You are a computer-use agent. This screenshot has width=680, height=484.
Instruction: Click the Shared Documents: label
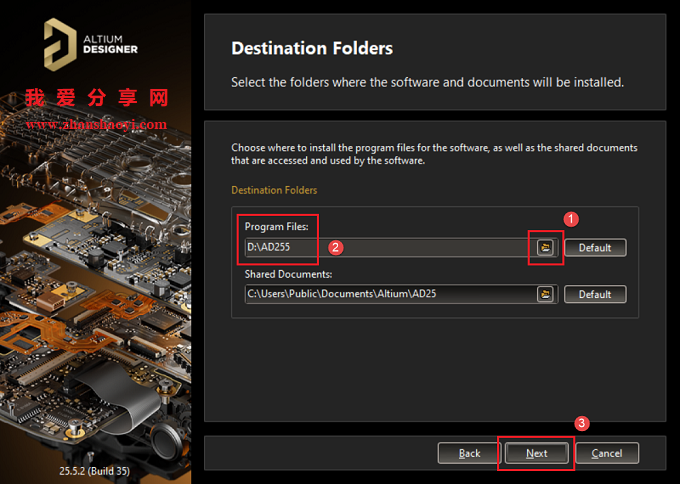(x=288, y=274)
